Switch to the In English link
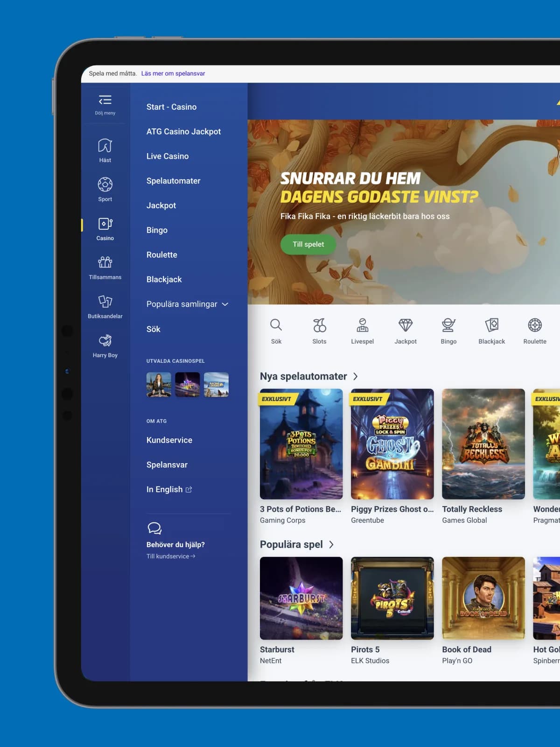 pos(169,489)
